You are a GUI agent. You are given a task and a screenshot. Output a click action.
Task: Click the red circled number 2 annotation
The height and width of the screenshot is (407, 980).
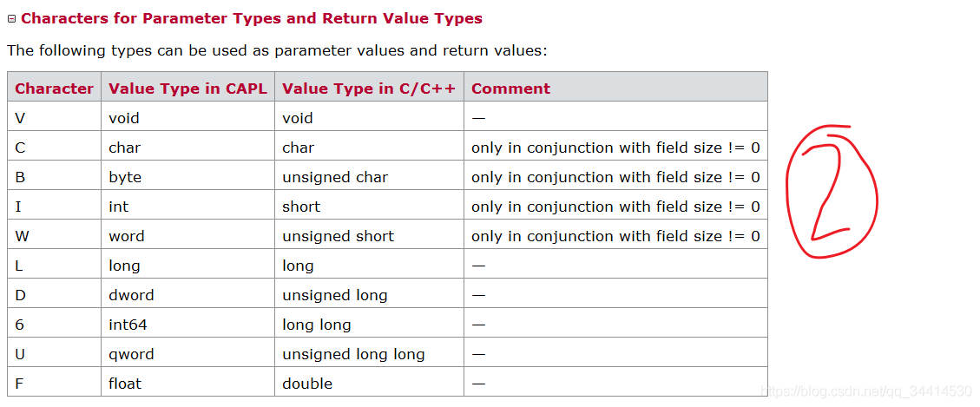click(832, 191)
